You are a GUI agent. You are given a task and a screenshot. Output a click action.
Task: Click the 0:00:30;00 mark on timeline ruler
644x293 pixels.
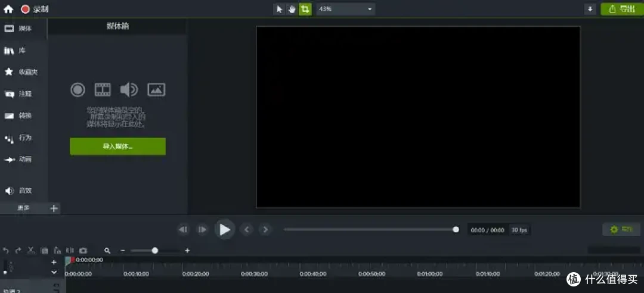(x=254, y=274)
